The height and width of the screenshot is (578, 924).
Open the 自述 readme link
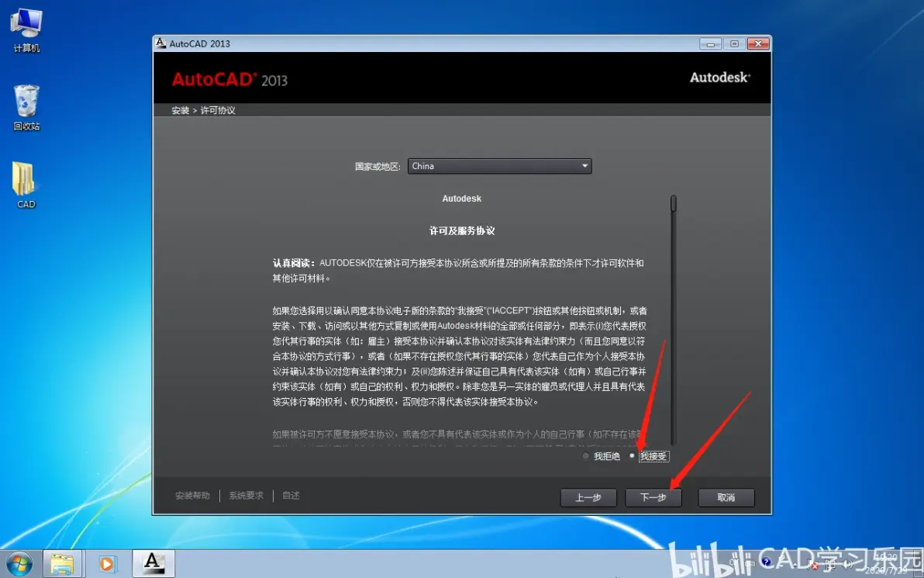291,496
